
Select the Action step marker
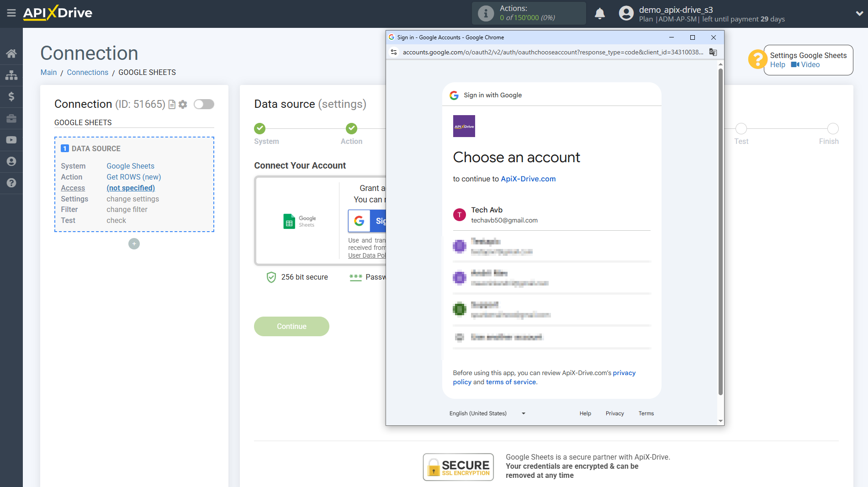(x=351, y=128)
